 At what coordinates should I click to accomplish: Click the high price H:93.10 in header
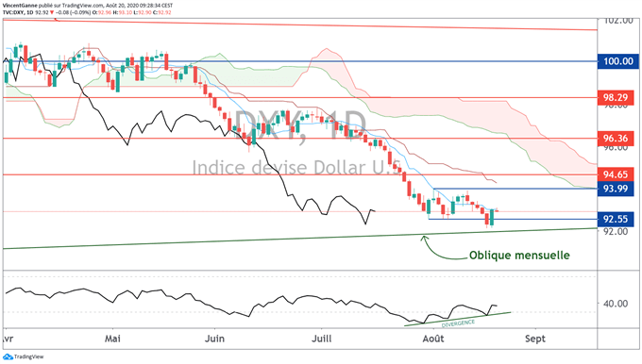click(x=123, y=12)
